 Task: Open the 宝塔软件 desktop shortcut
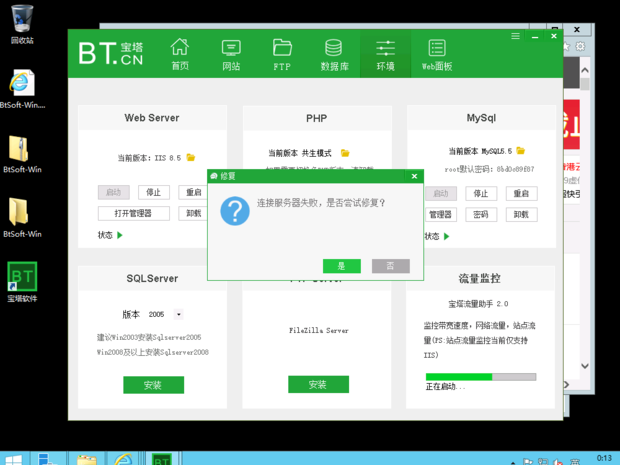[22, 282]
